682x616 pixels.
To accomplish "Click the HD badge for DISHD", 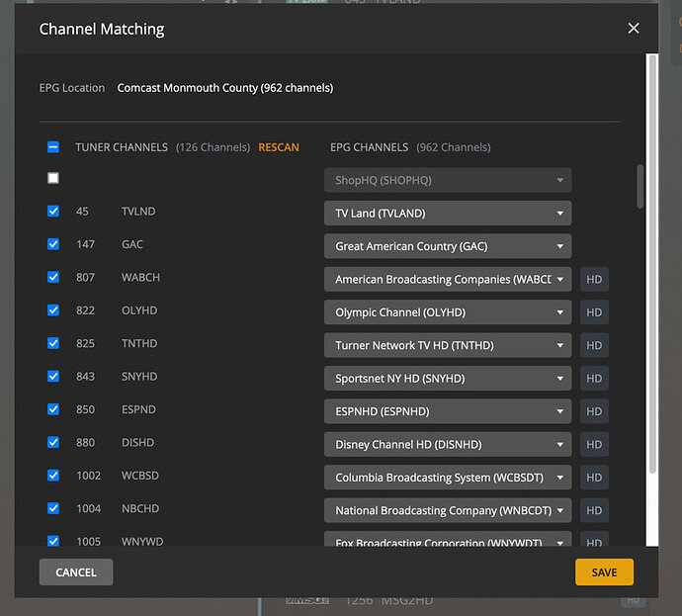I will tap(594, 445).
